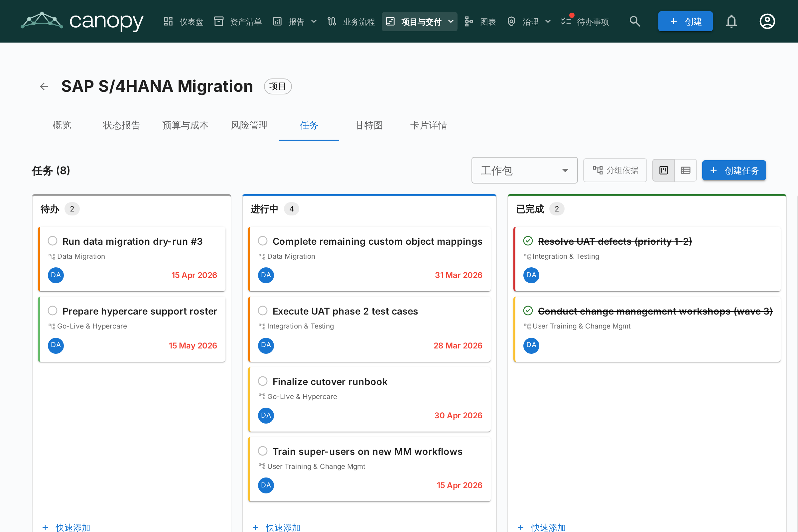This screenshot has width=798, height=532.
Task: Click DA avatar on Resolve UAT defects card
Action: pos(531,275)
